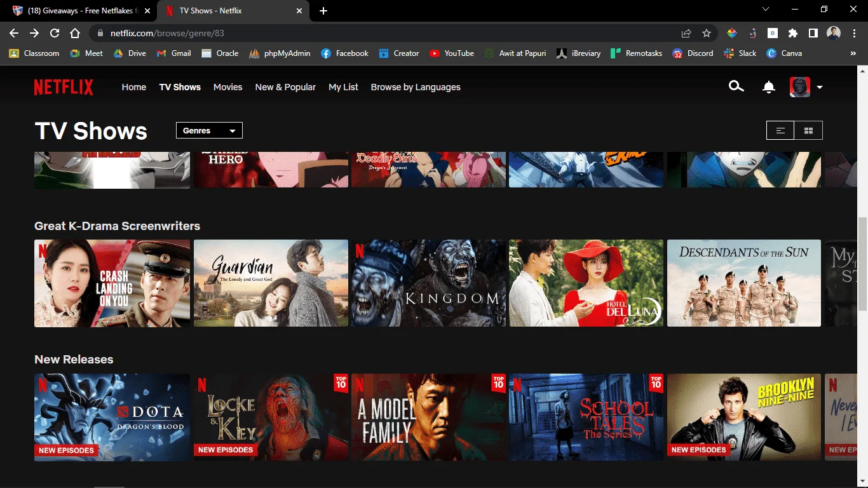Select Brooklyn Nine-Nine thumbnail
The image size is (868, 488).
tap(744, 417)
